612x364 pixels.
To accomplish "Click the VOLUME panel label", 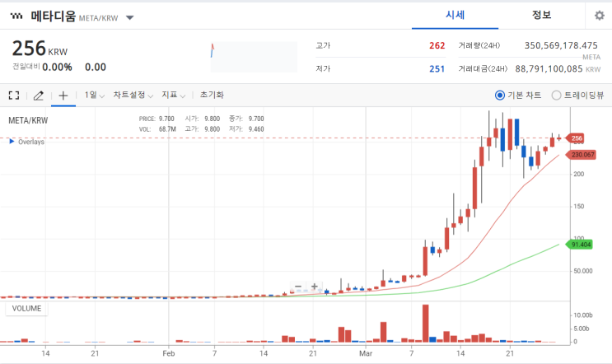I will (26, 309).
